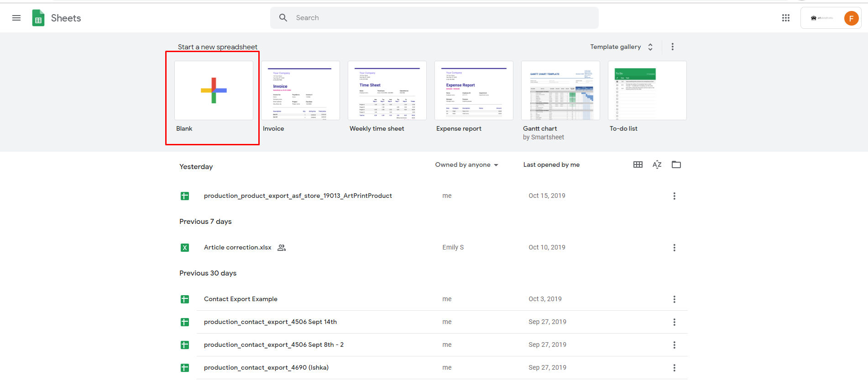
Task: Open the A-Z sort options
Action: 657,164
